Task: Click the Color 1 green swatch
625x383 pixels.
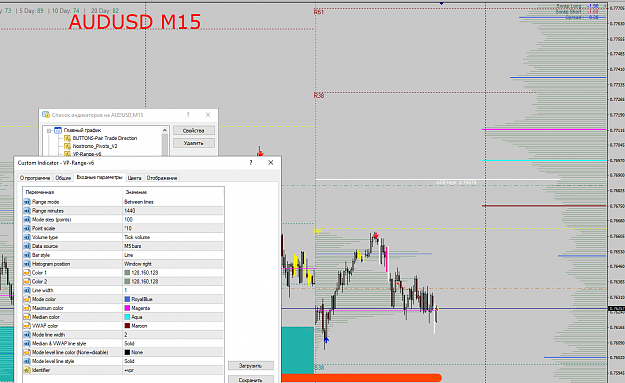Action: [127, 273]
